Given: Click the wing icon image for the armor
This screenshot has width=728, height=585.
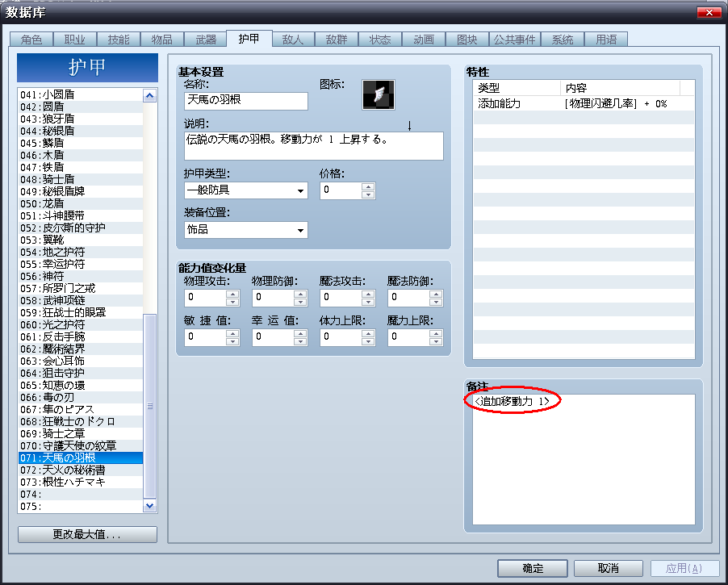Looking at the screenshot, I should [379, 94].
